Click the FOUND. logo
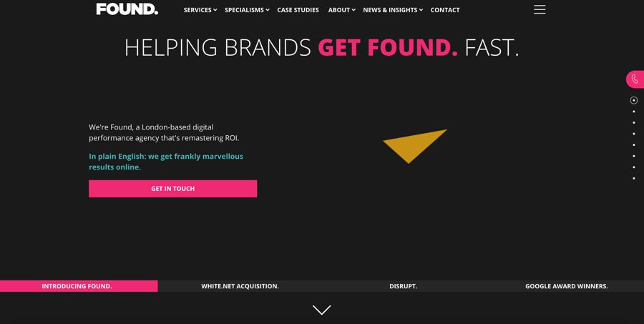 (127, 9)
